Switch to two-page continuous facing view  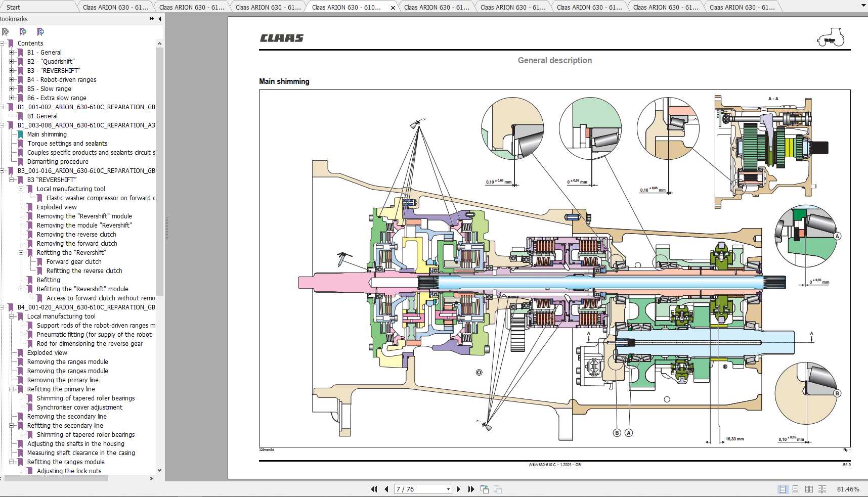tap(822, 489)
